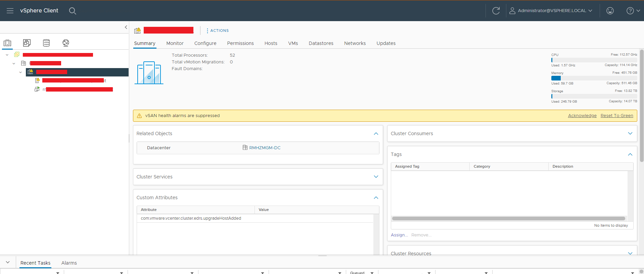Select the Recent Tasks tab
The height and width of the screenshot is (274, 644).
pos(35,263)
